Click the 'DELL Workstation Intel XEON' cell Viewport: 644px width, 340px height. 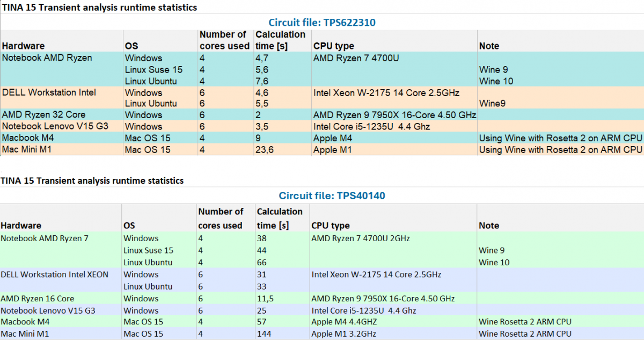click(x=54, y=274)
